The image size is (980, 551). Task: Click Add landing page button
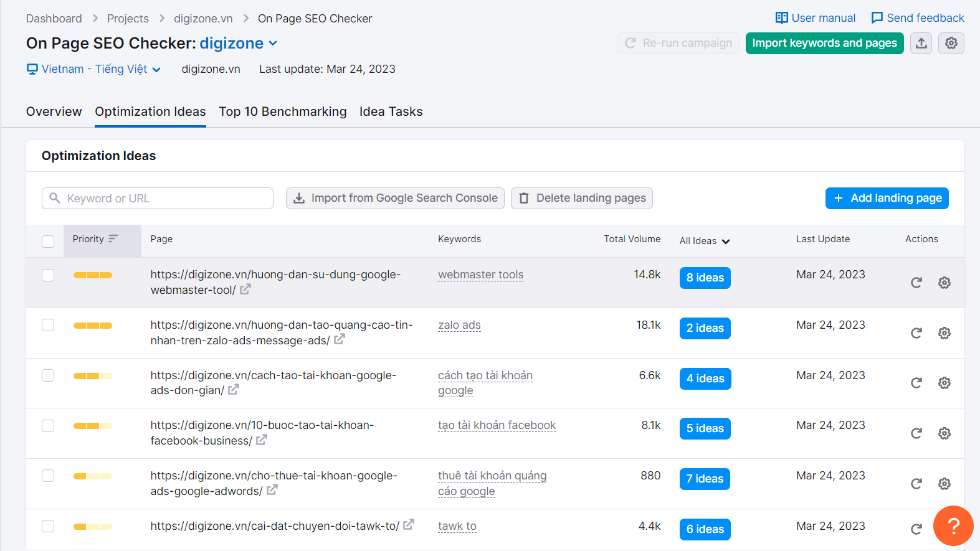click(x=887, y=198)
